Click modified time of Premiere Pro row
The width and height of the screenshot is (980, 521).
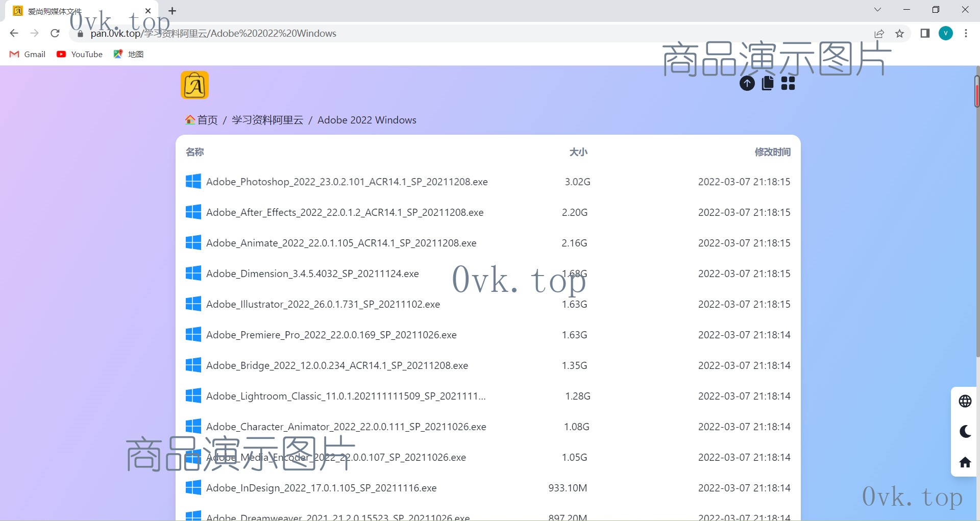pyautogui.click(x=744, y=335)
